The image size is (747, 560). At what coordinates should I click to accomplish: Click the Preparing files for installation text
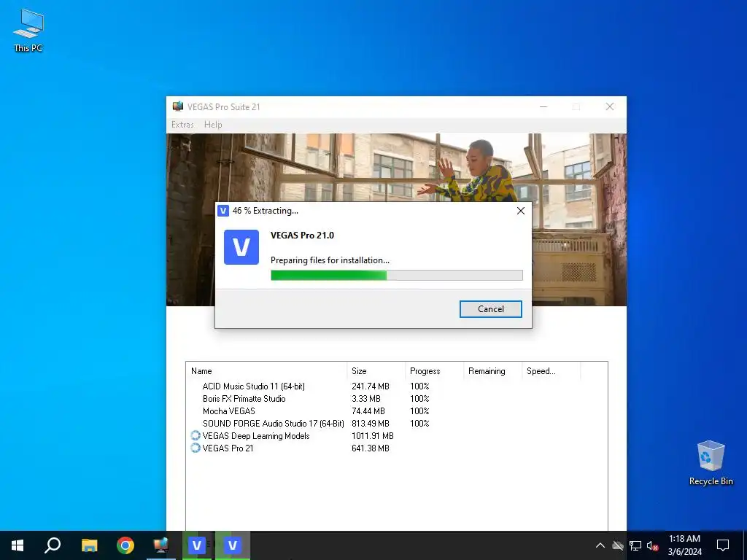point(330,260)
